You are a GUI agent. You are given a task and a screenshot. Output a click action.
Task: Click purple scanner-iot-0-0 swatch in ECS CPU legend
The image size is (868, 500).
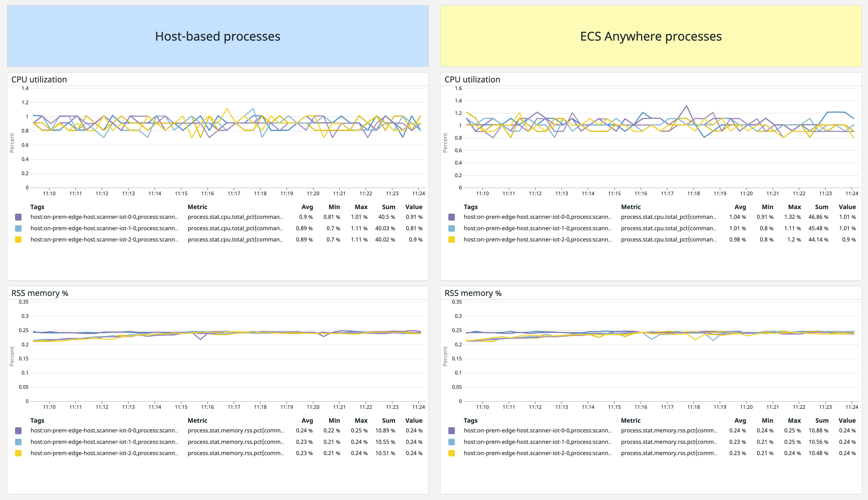tap(452, 217)
